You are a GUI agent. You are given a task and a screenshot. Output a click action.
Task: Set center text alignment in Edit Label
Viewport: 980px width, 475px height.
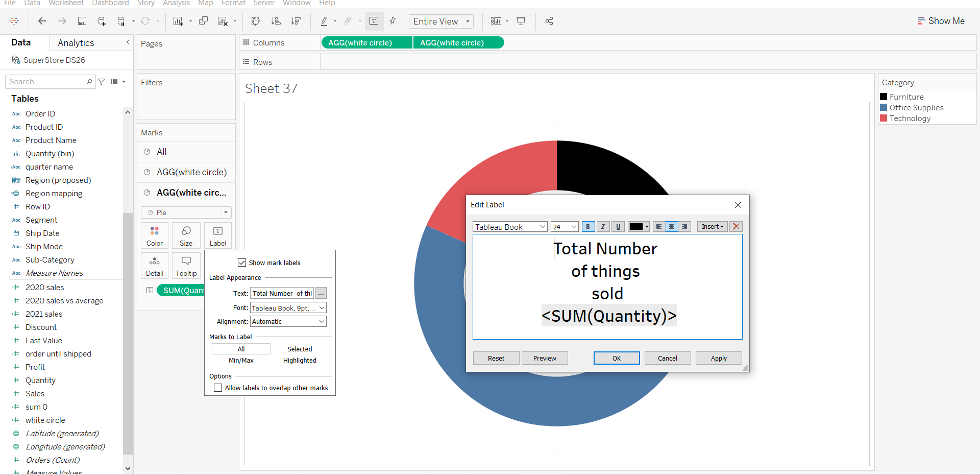pyautogui.click(x=672, y=227)
